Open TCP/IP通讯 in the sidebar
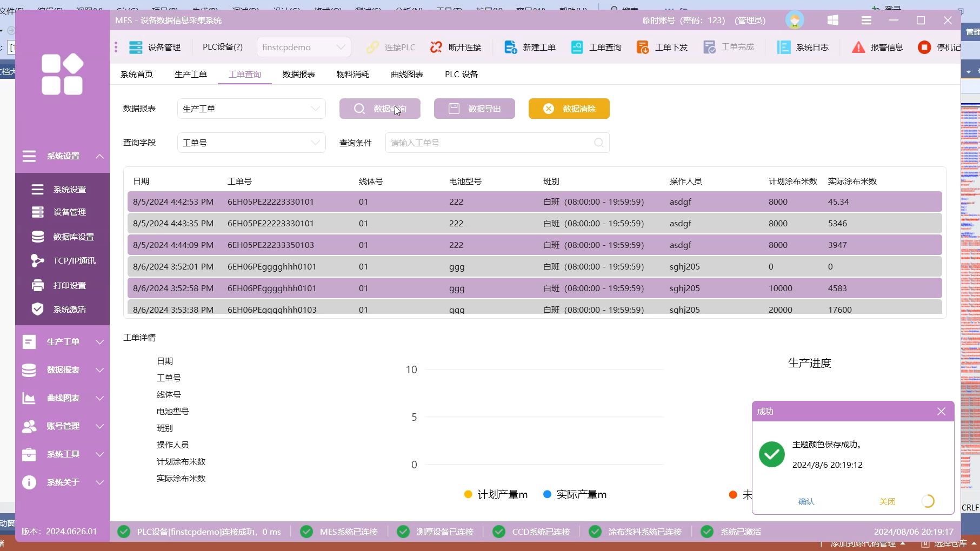980x551 pixels. pos(63,260)
